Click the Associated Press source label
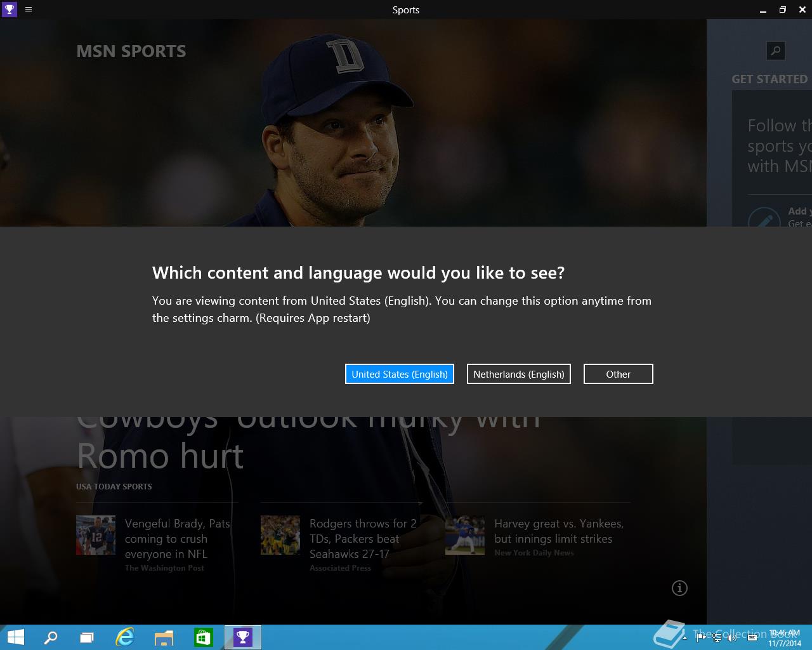Image resolution: width=812 pixels, height=650 pixels. [x=340, y=568]
